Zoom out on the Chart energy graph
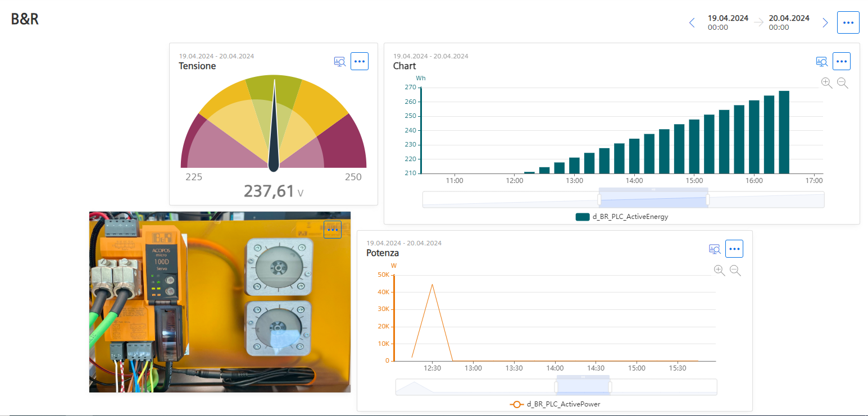 click(x=842, y=83)
